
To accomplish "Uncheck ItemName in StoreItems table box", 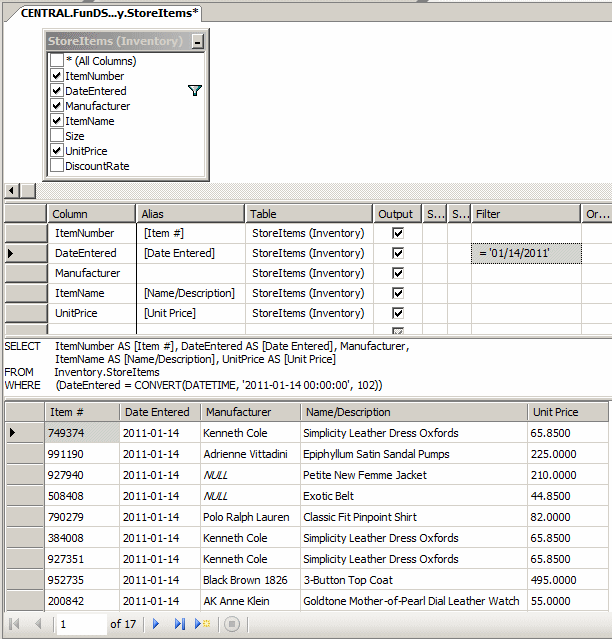I will pos(57,121).
